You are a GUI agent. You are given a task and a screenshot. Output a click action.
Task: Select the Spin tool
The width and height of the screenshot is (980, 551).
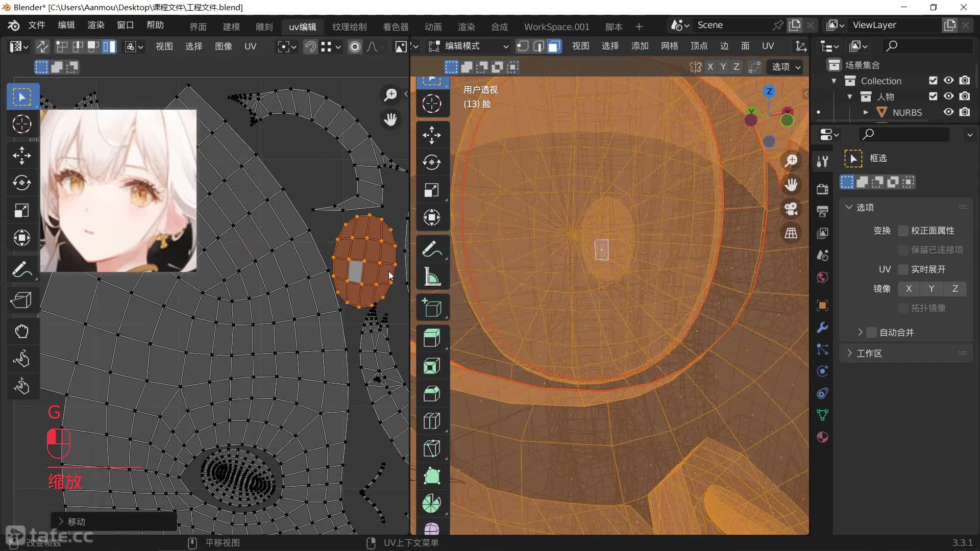point(432,504)
